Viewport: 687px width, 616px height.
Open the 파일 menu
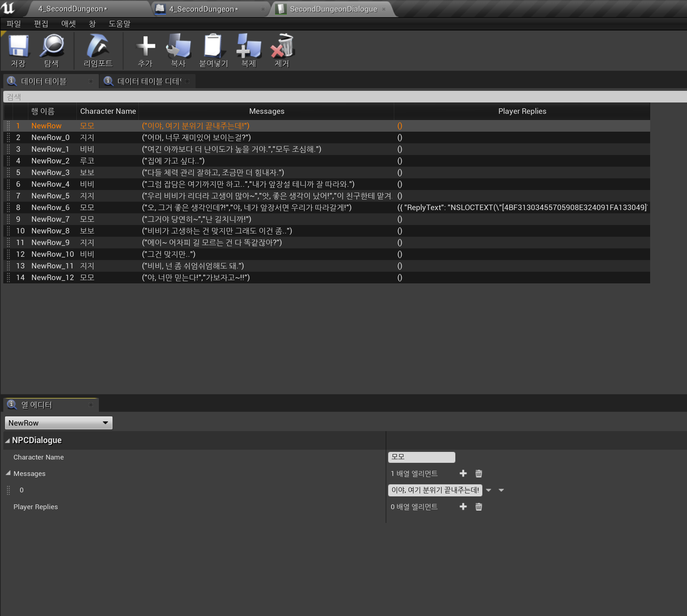[x=13, y=24]
